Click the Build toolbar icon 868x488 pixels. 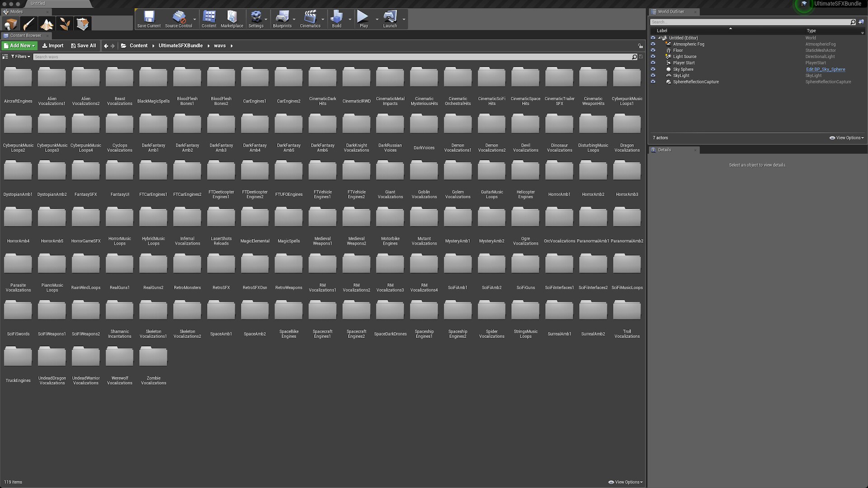click(x=336, y=19)
